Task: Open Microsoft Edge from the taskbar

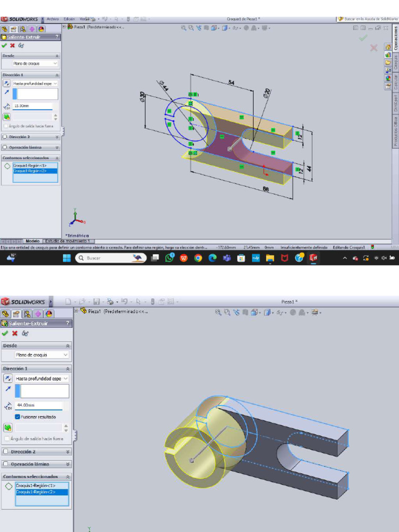Action: pos(212,258)
